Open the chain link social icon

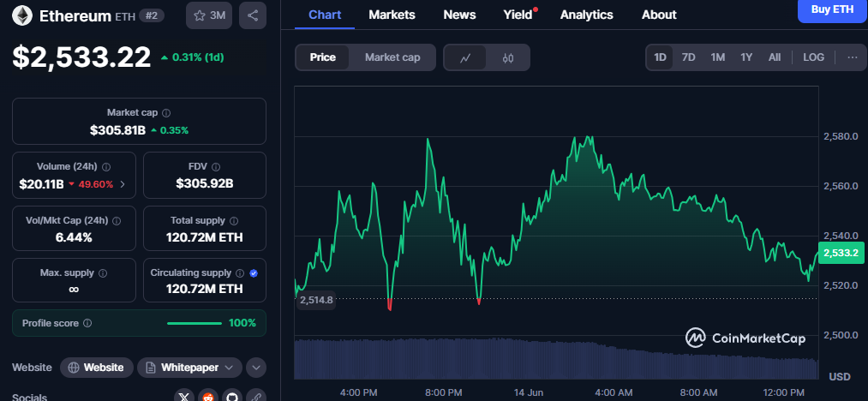coord(255,396)
